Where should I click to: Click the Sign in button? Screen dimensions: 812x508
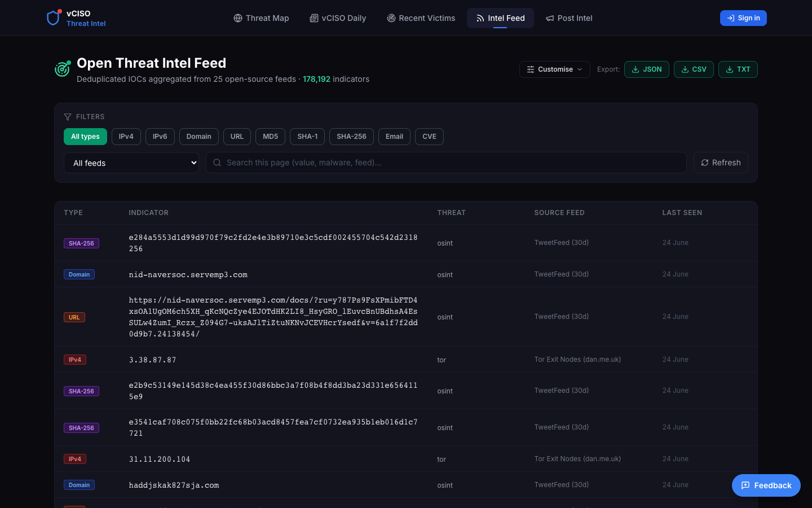743,18
